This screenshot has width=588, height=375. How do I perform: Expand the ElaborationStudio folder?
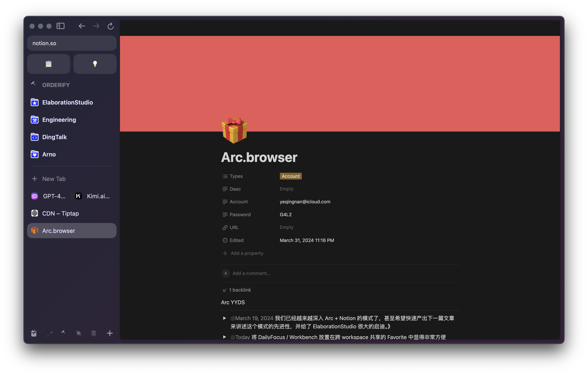pyautogui.click(x=67, y=102)
